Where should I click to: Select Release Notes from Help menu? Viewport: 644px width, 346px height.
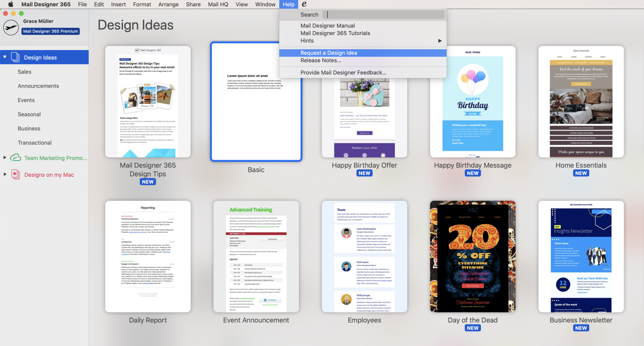point(320,60)
